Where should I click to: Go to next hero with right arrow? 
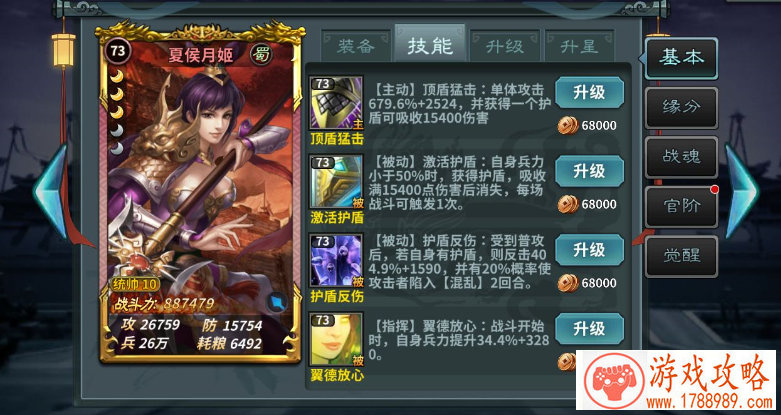741,192
